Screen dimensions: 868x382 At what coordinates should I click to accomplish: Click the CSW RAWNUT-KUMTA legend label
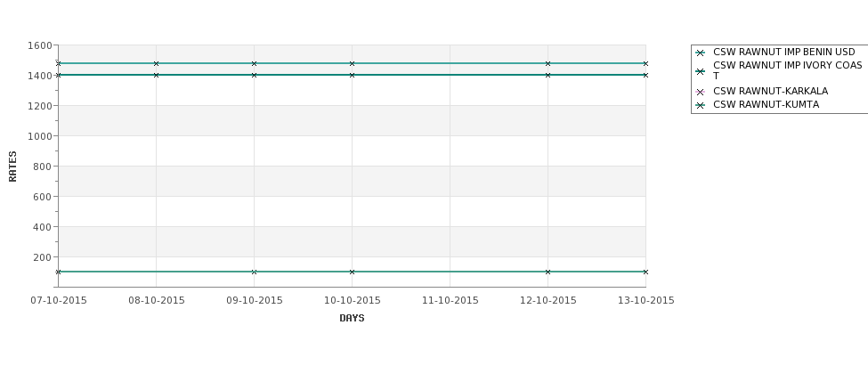pos(767,105)
